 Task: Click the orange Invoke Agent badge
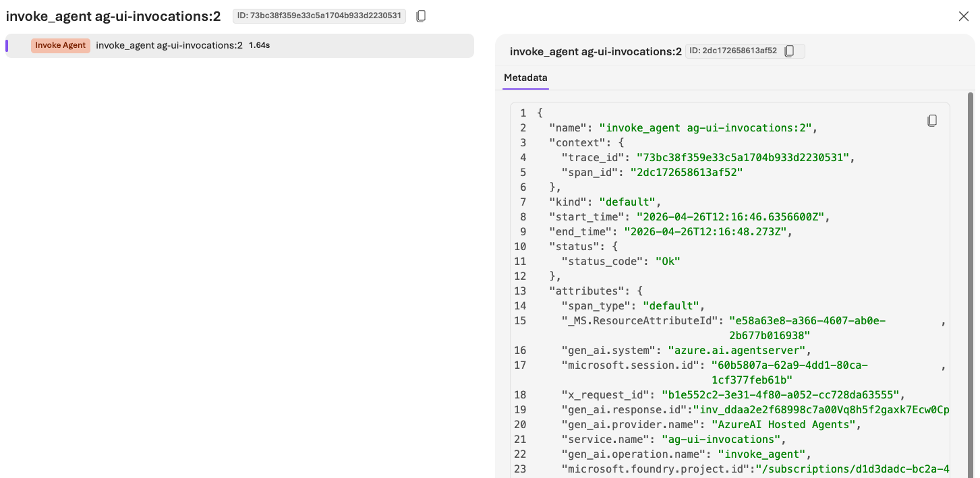(x=61, y=46)
